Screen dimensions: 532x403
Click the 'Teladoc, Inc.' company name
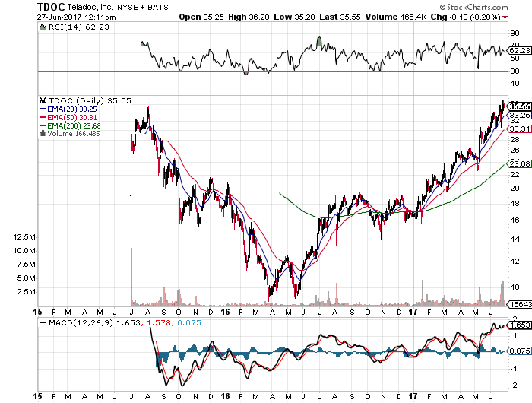[91, 7]
